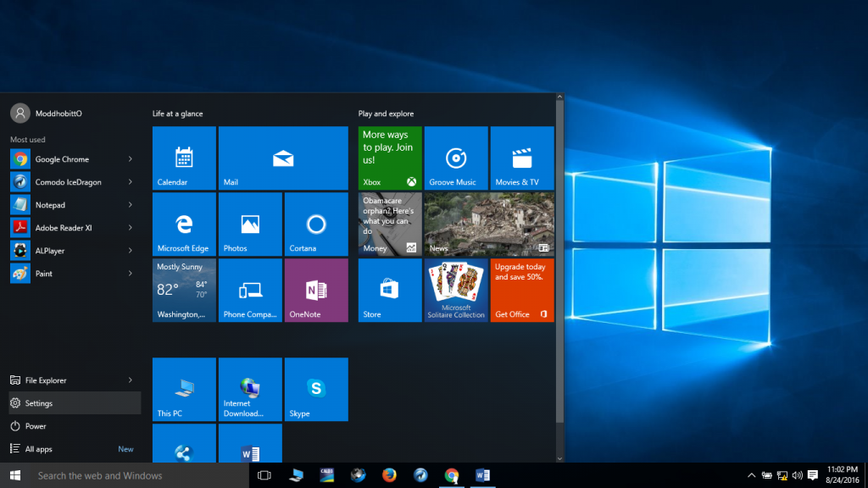Open the Skype tile
Image resolution: width=868 pixels, height=488 pixels.
316,390
